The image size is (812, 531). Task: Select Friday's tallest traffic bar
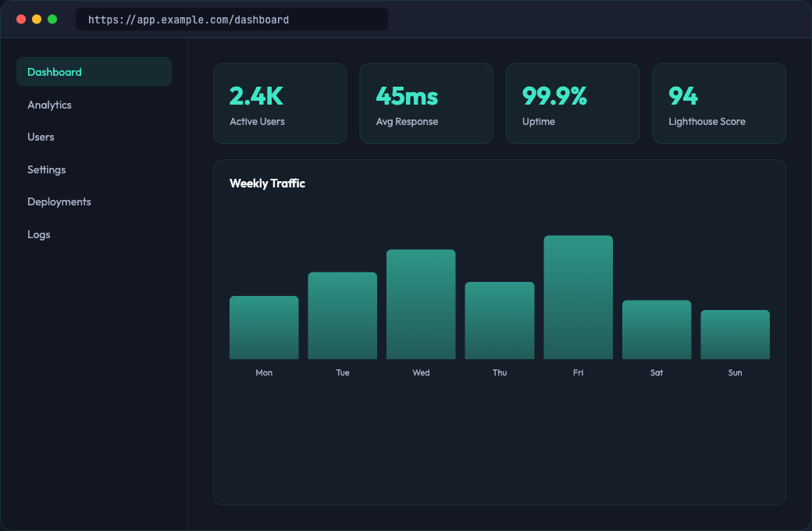tap(578, 297)
